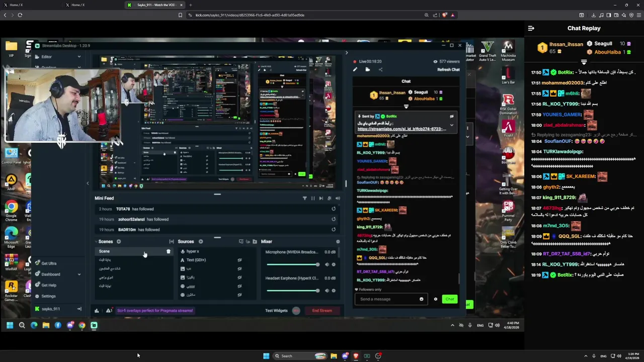The width and height of the screenshot is (644, 362).
Task: Open scene transitions icon beside Sources
Action: 172,241
